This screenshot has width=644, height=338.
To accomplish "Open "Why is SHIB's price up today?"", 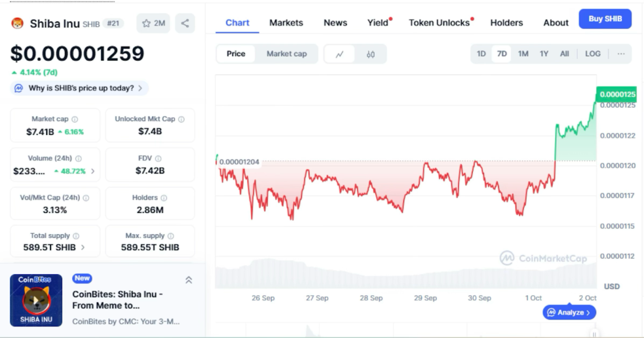I will point(81,88).
